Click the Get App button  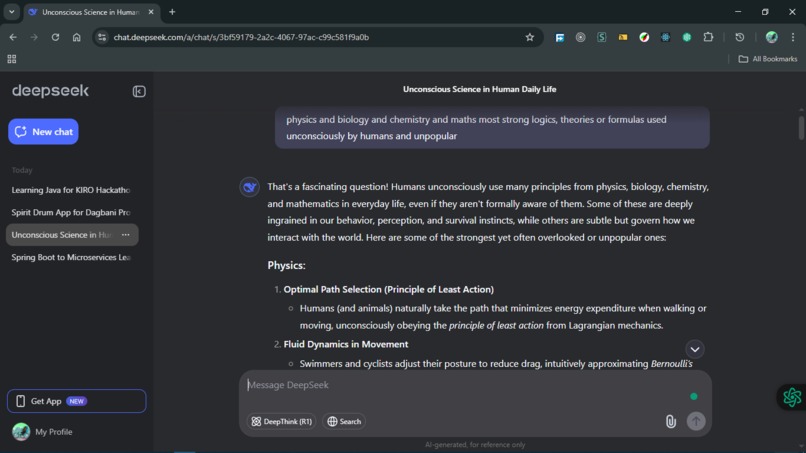click(x=77, y=401)
